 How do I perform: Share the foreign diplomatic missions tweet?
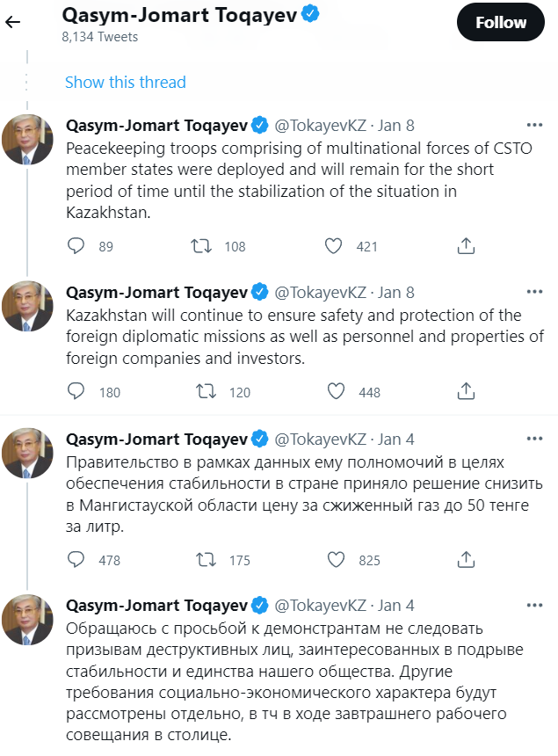coord(467,392)
